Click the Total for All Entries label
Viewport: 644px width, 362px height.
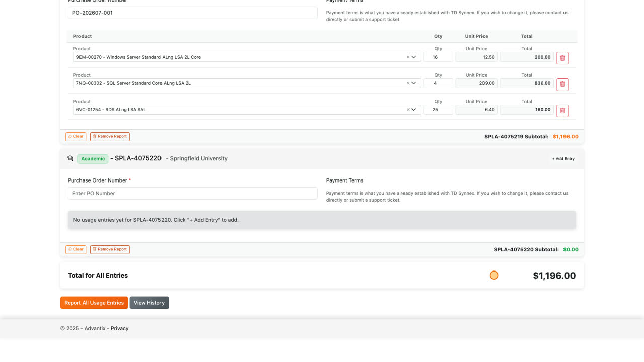(x=98, y=276)
